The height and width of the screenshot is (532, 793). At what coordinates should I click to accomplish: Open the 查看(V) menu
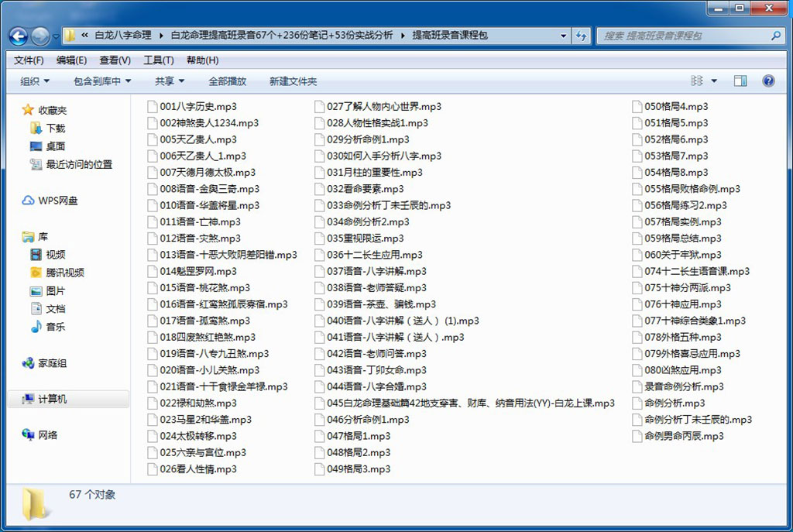115,60
